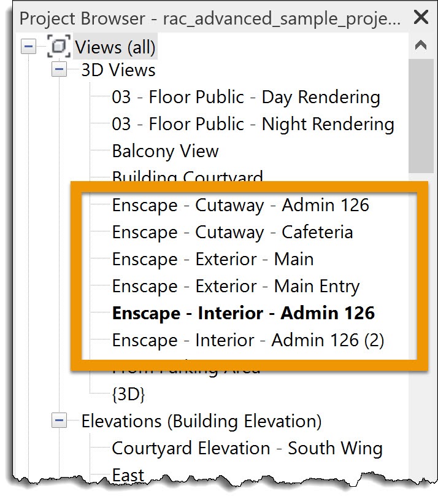
Task: Select the 3D Views category label
Action: pyautogui.click(x=118, y=70)
